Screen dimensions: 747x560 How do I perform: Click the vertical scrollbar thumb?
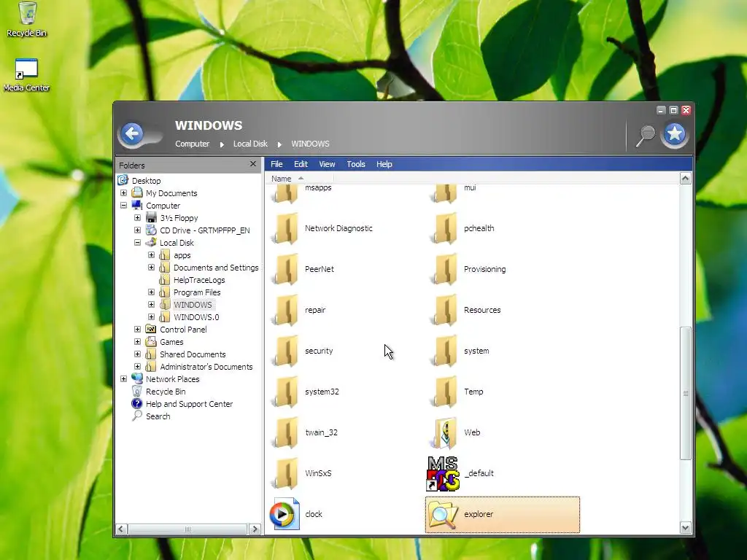686,393
